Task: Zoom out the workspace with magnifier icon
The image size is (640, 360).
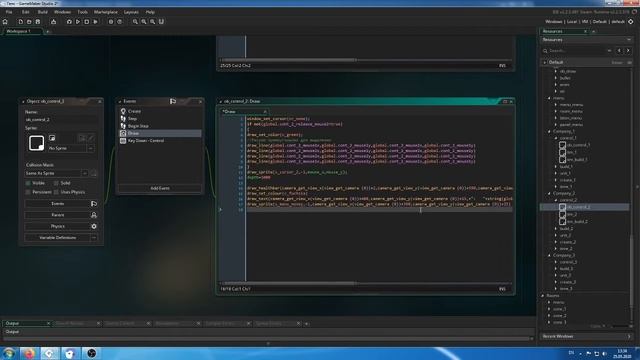Action: (135, 22)
